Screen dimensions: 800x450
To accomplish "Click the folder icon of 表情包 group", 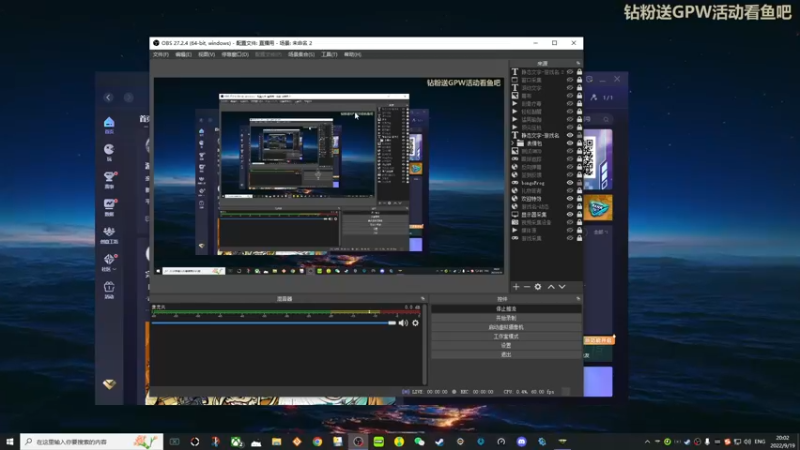I will [x=521, y=143].
